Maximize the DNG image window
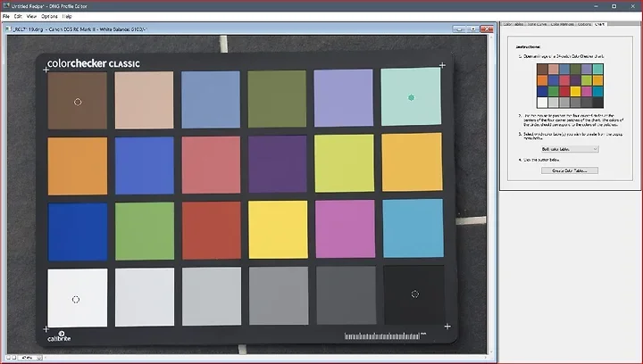The image size is (643, 364). pos(472,29)
